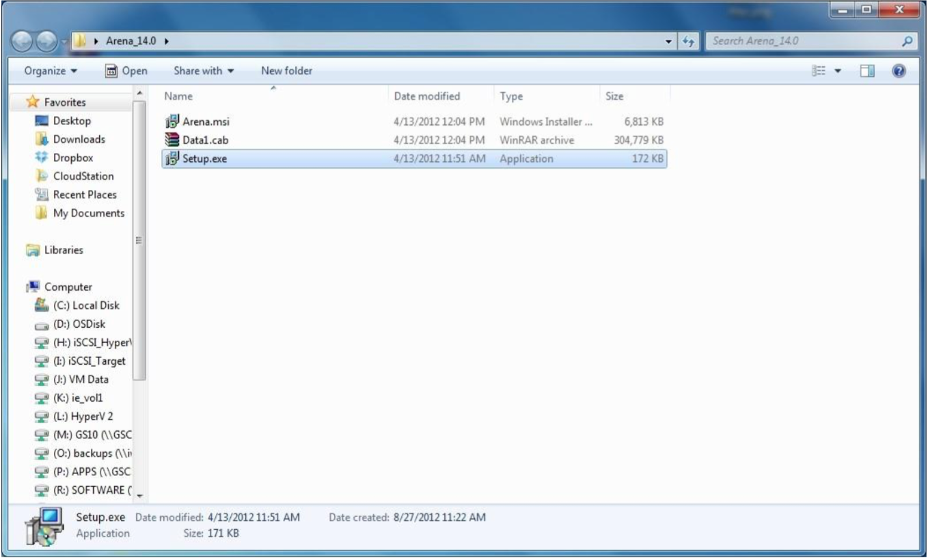
Task: Open the address bar history dropdown arrow
Action: 668,42
